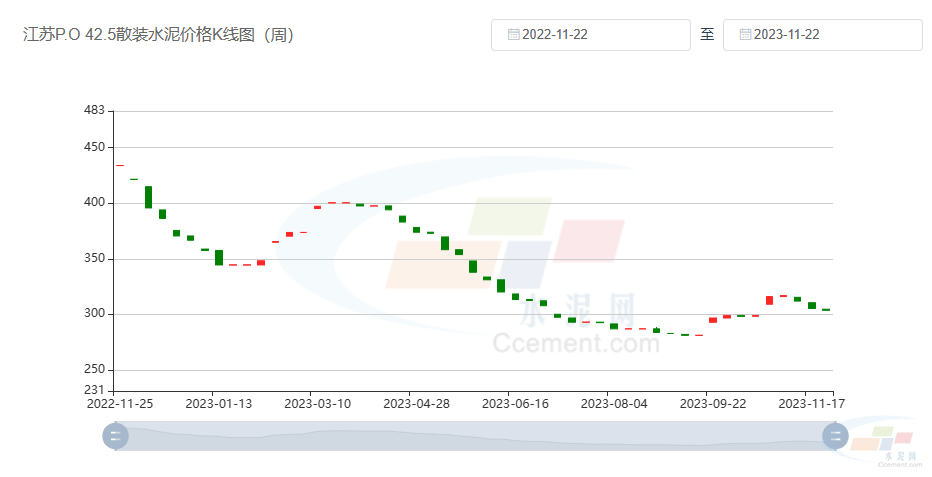The image size is (932, 477).
Task: Click the 2023-06-16 x-axis date label
Action: coord(515,404)
